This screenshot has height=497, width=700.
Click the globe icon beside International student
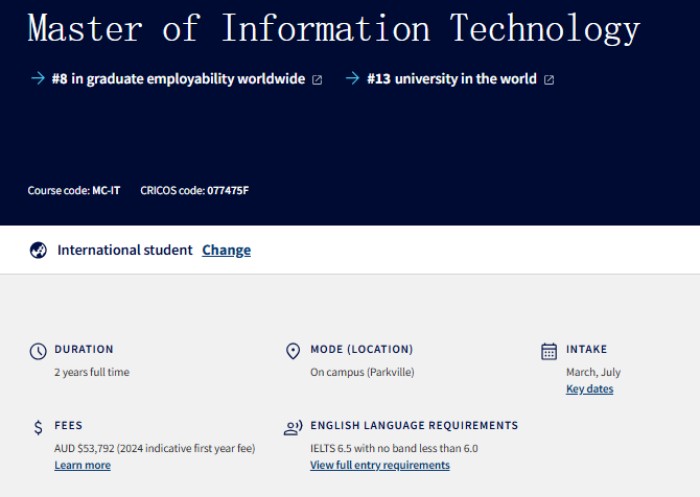point(38,250)
